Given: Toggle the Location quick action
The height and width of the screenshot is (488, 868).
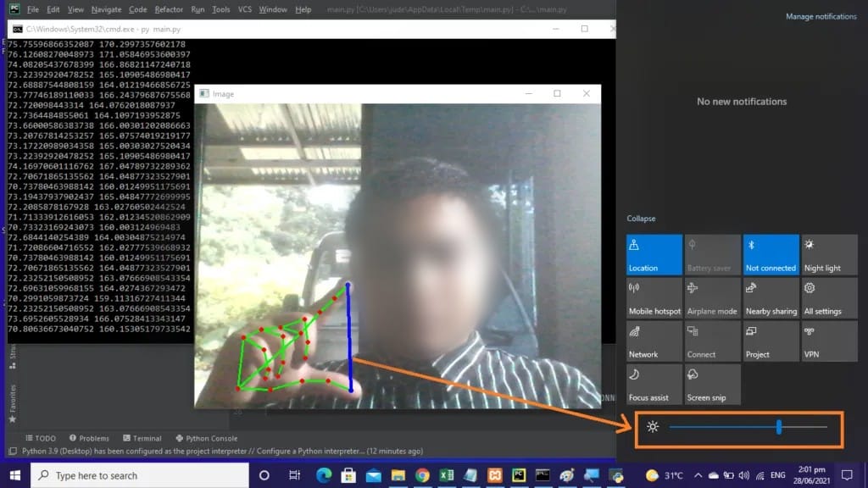Looking at the screenshot, I should coord(654,254).
